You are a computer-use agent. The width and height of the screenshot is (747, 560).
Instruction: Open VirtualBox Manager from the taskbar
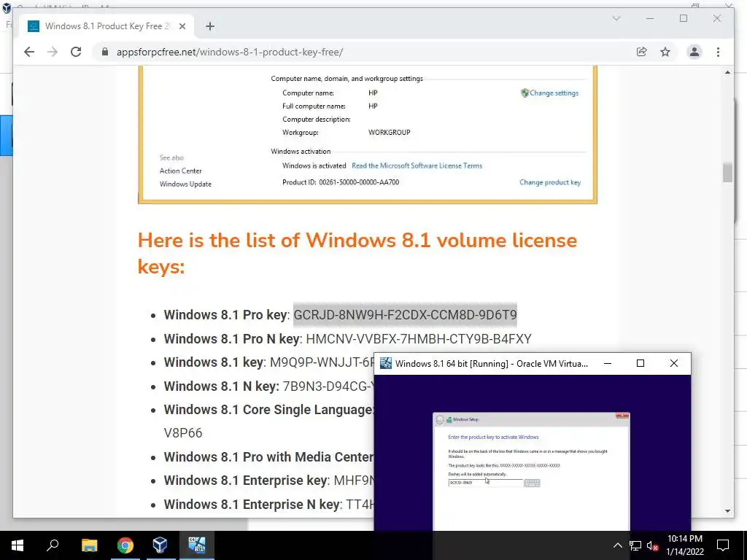[x=160, y=545]
